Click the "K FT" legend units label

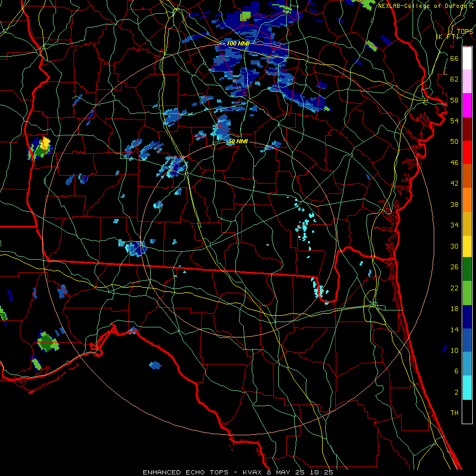447,36
